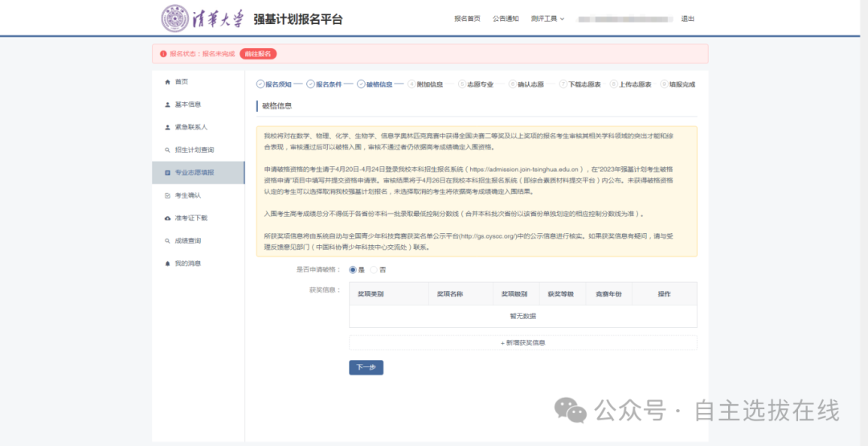
Task: Click the red warning icon in status banner
Action: coord(163,54)
